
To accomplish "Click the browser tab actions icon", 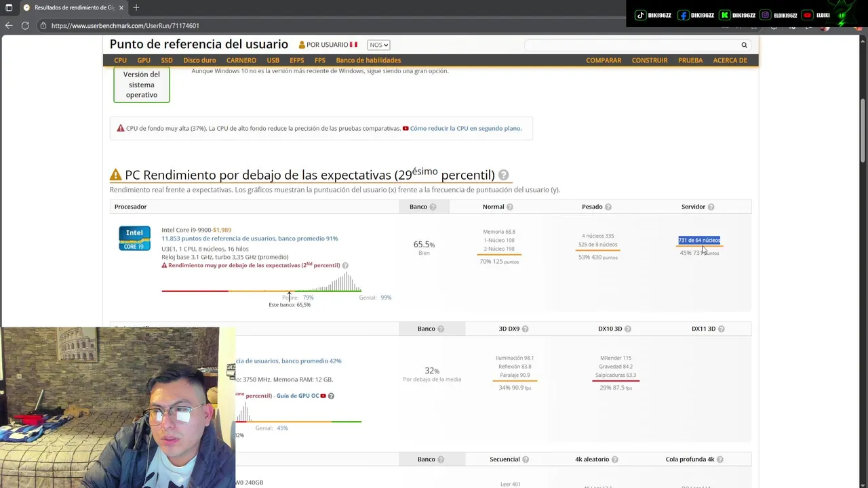I will point(9,7).
